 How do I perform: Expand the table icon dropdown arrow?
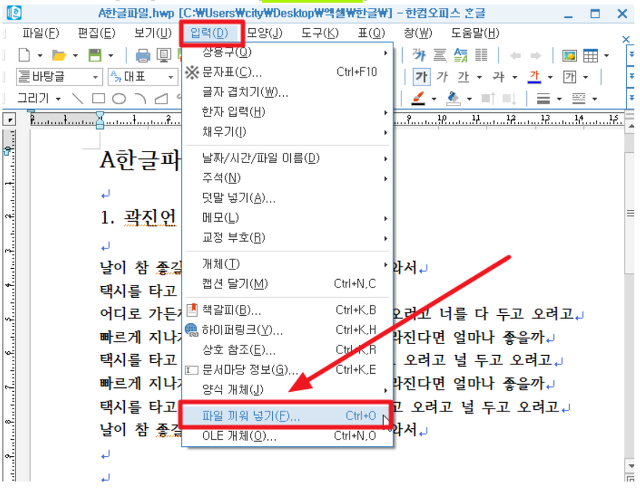point(607,55)
